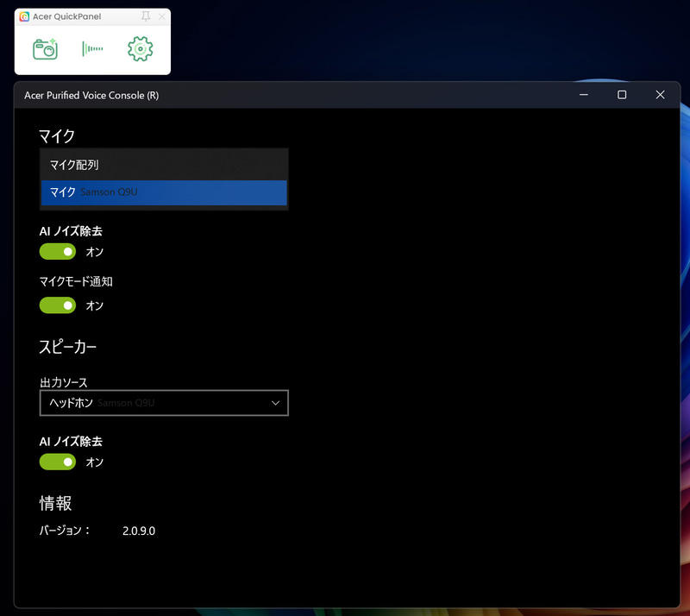
Task: Click the Acer Purified Voice Console (R) title
Action: (91, 95)
